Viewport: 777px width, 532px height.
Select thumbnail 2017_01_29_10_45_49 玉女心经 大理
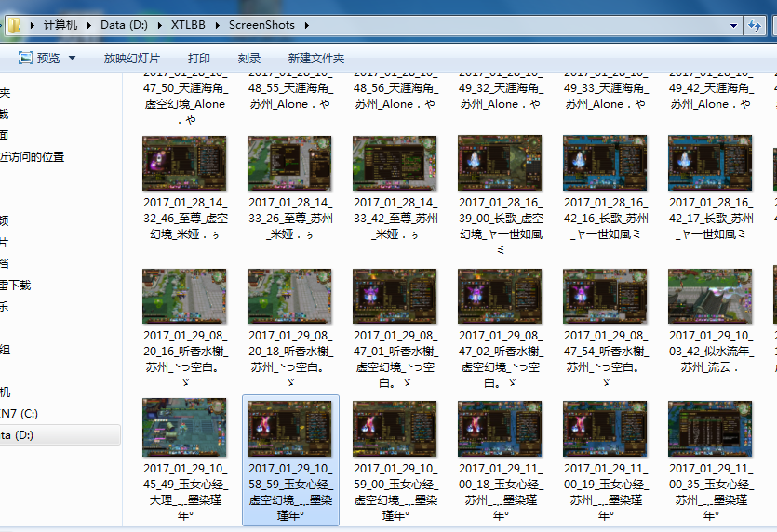[184, 428]
